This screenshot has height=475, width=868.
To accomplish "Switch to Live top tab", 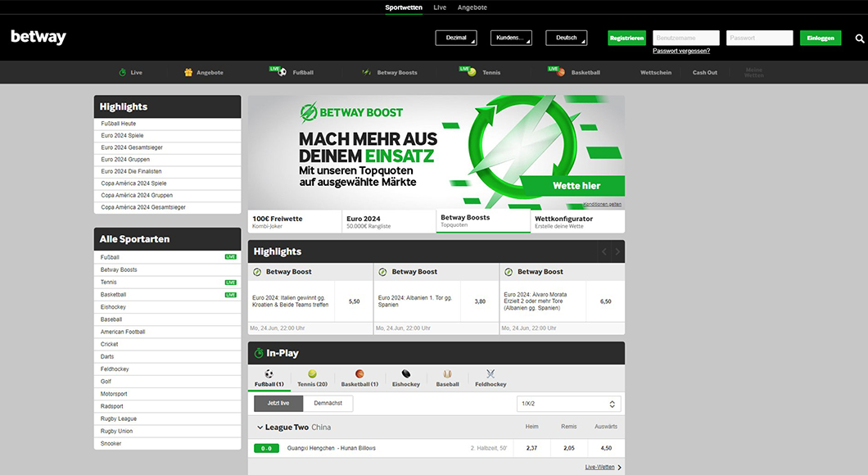I will [440, 7].
